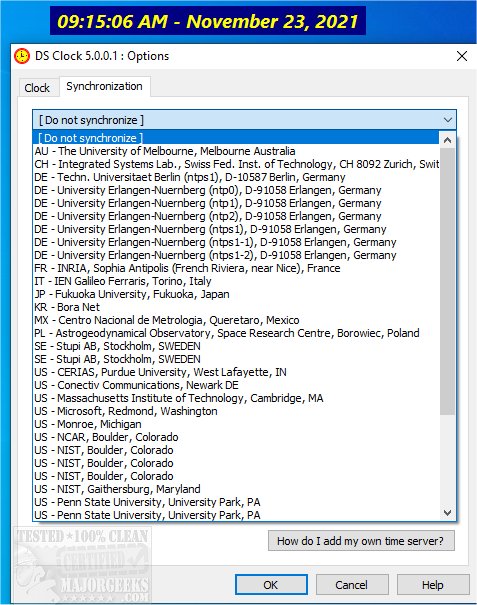
Task: Open the Help button
Action: click(x=433, y=585)
